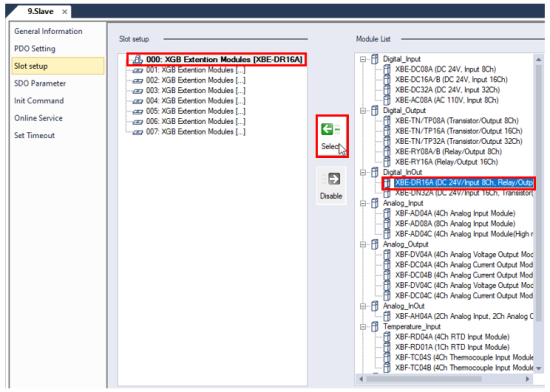The height and width of the screenshot is (392, 550).
Task: Open the Slot setup page
Action: point(58,66)
